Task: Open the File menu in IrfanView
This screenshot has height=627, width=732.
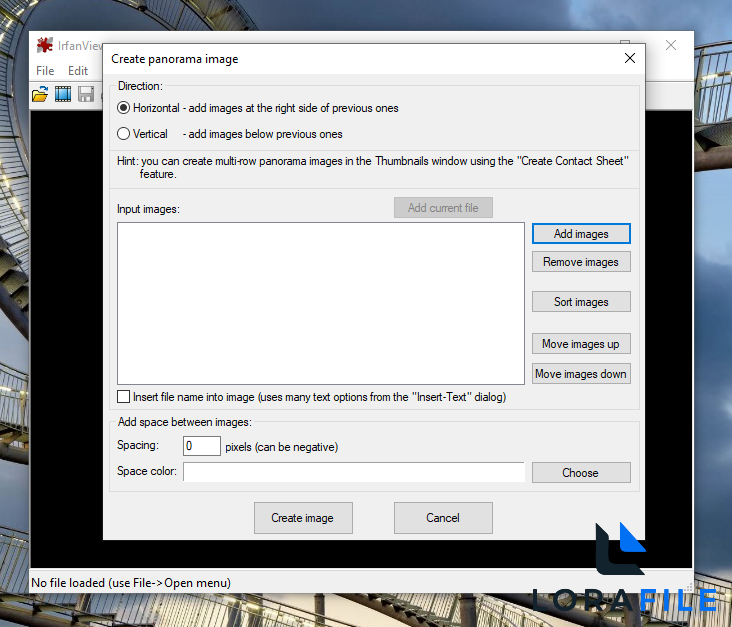Action: click(x=45, y=71)
